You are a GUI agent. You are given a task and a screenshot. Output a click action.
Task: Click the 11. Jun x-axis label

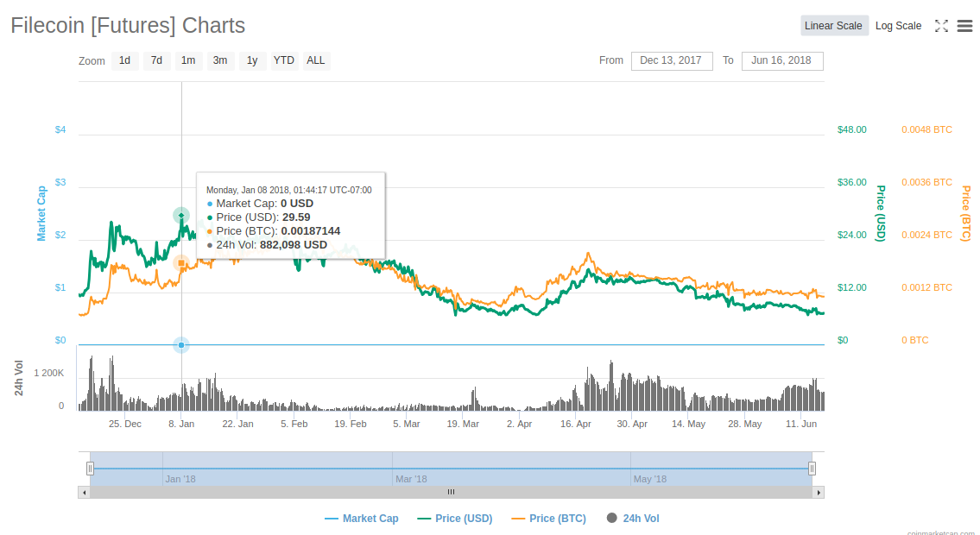point(801,424)
